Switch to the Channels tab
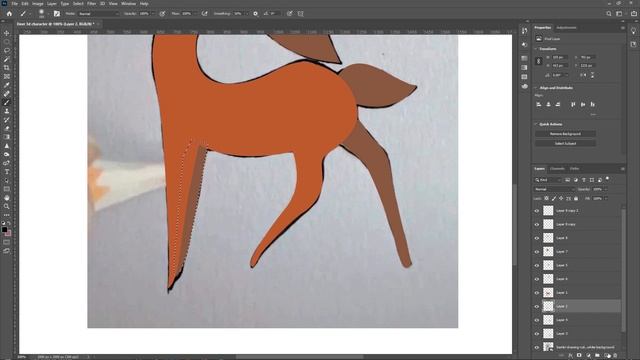 click(557, 169)
